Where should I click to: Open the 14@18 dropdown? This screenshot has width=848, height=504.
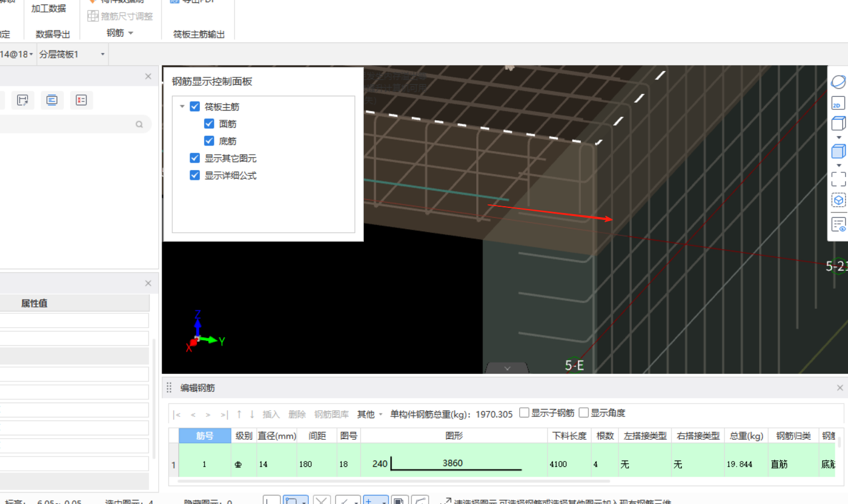31,54
